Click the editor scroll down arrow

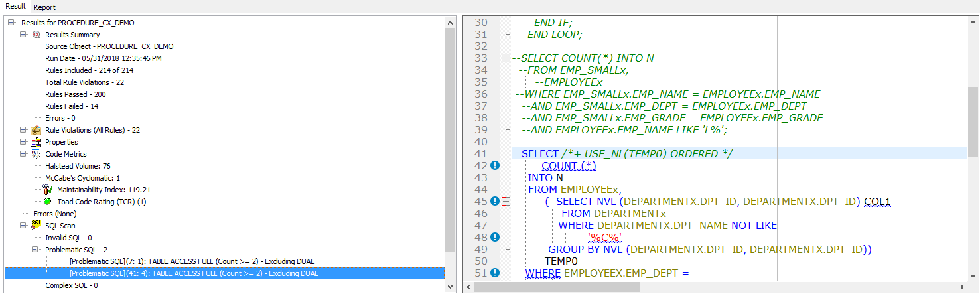973,275
